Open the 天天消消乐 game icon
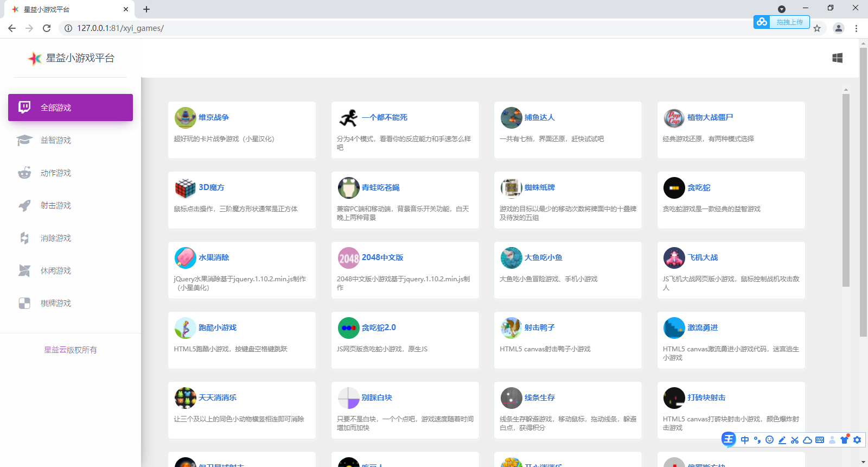 tap(186, 398)
